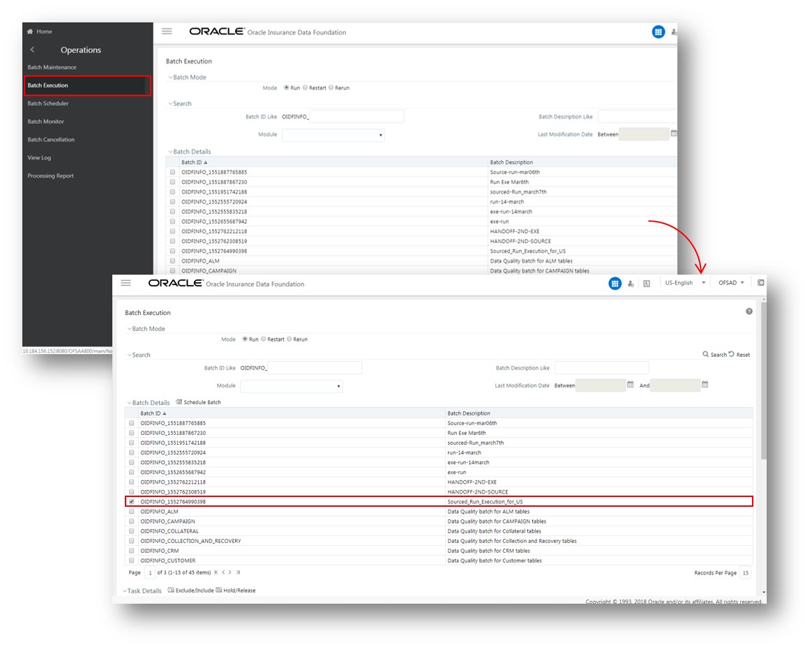Click the Records Per Page field
The height and width of the screenshot is (649, 812).
pos(746,573)
